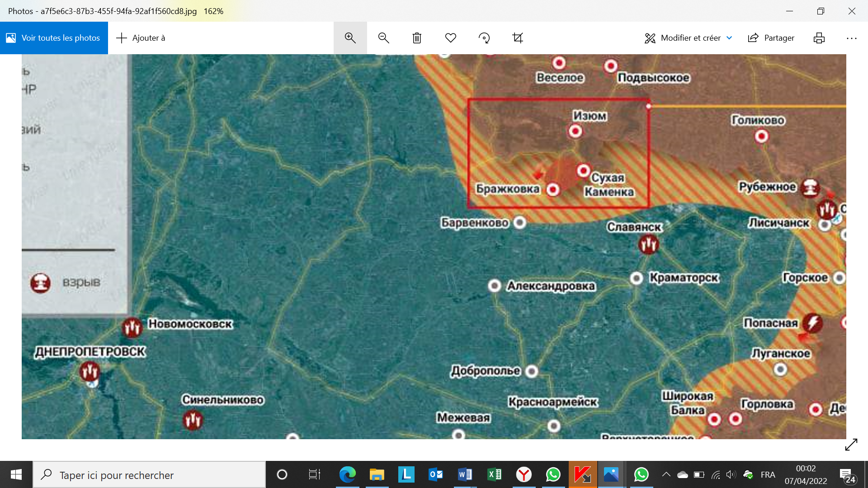Viewport: 868px width, 488px height.
Task: Show hidden system tray icons chevron
Action: [666, 474]
